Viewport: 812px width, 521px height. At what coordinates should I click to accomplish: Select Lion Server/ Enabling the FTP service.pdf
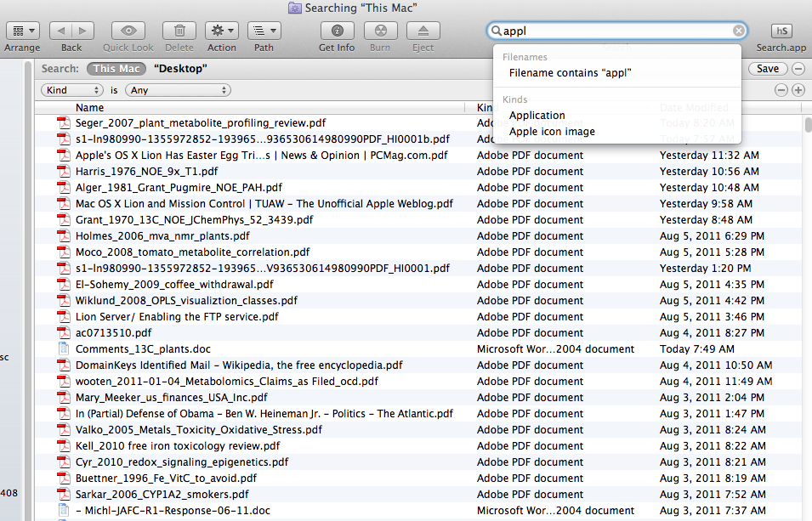point(177,316)
